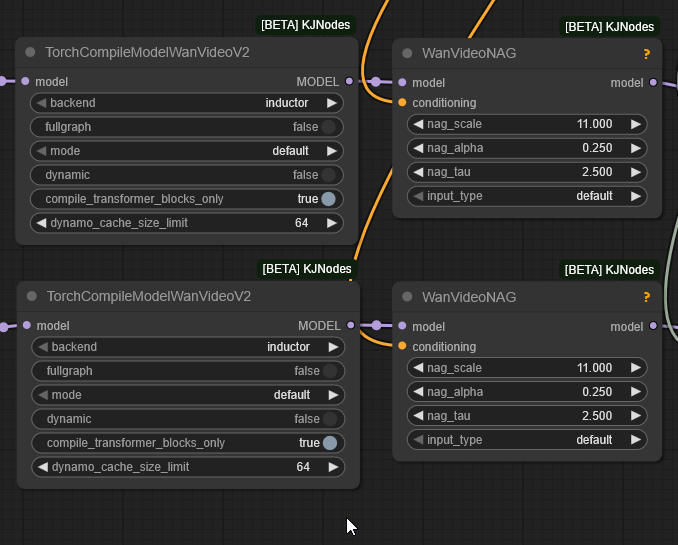Open backend inductor dropdown in top TorchCompile node
Viewport: 678px width, 545px height.
pos(186,103)
